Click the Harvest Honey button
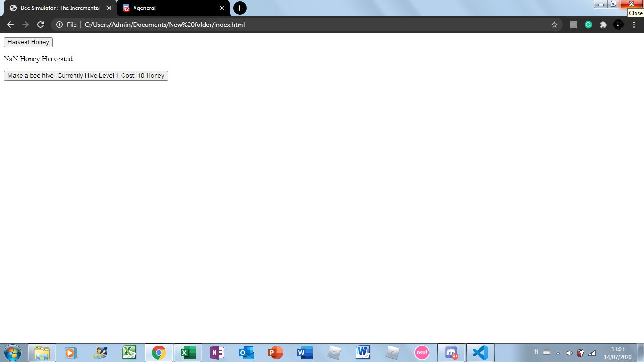644x362 pixels. (x=28, y=42)
